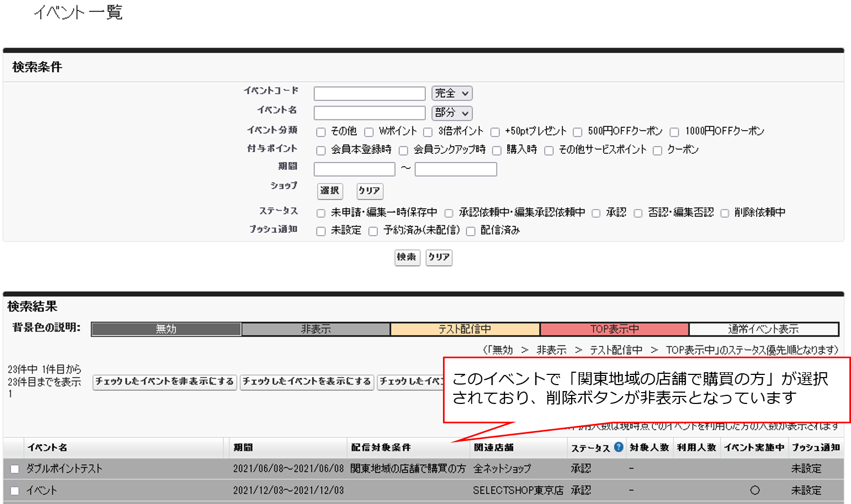Select the ダブルポイントテスト row checkbox
Screen dimensions: 851x504
click(x=15, y=469)
